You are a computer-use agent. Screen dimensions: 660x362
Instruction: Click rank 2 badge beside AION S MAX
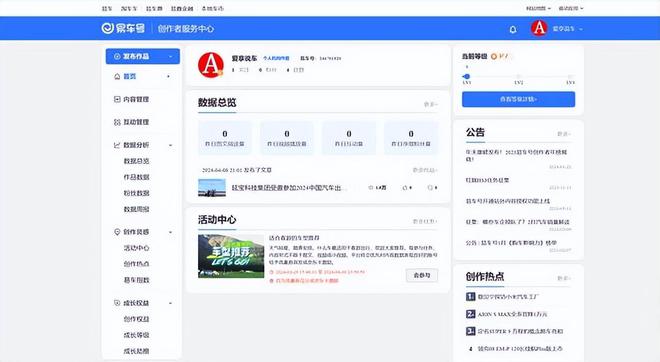[471, 314]
